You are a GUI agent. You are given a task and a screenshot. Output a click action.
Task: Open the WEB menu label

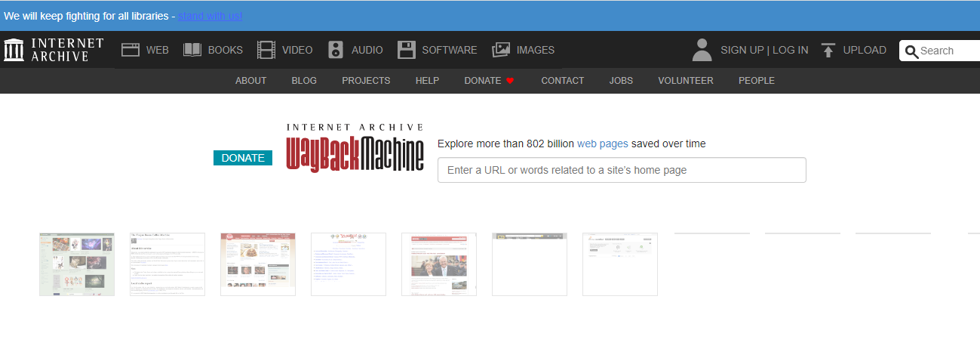(158, 50)
